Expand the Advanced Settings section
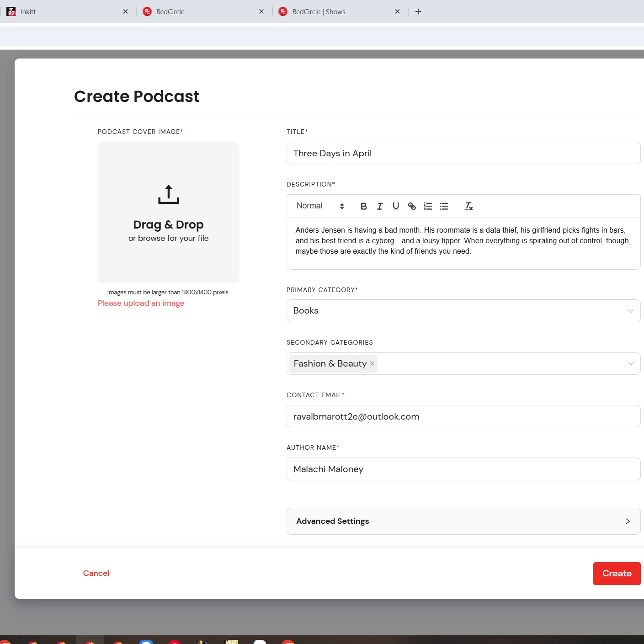The width and height of the screenshot is (644, 644). [463, 521]
